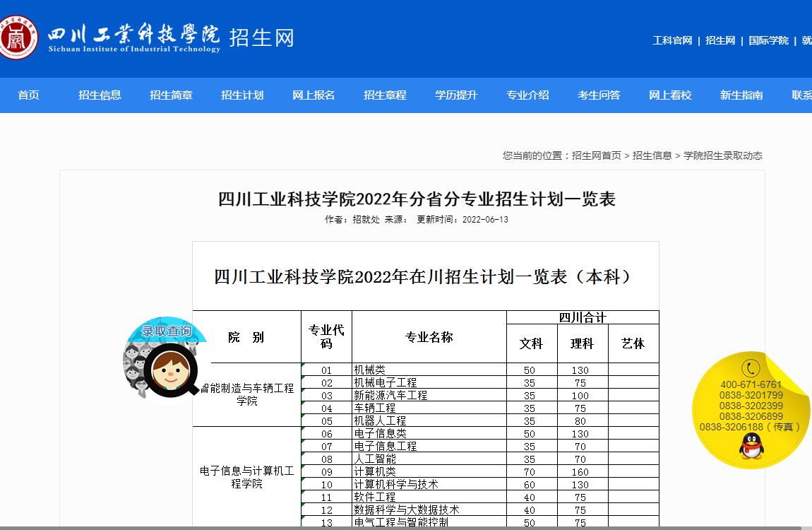Open the 学历提升 navigation item
The image size is (812, 530).
point(456,95)
